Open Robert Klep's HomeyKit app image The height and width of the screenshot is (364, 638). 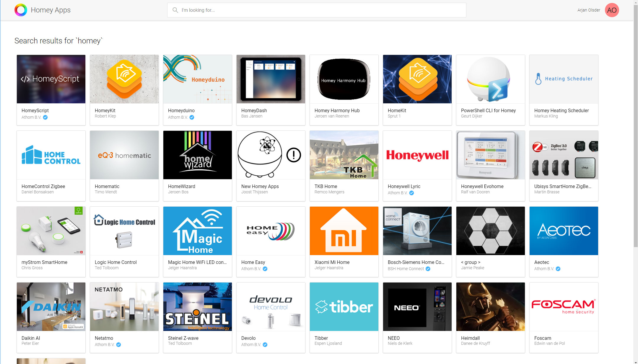point(124,79)
